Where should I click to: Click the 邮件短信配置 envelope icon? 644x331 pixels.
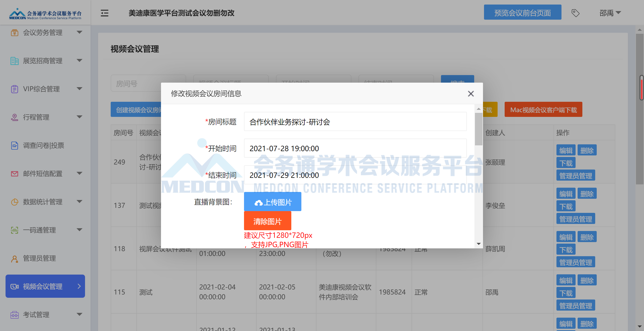click(15, 174)
